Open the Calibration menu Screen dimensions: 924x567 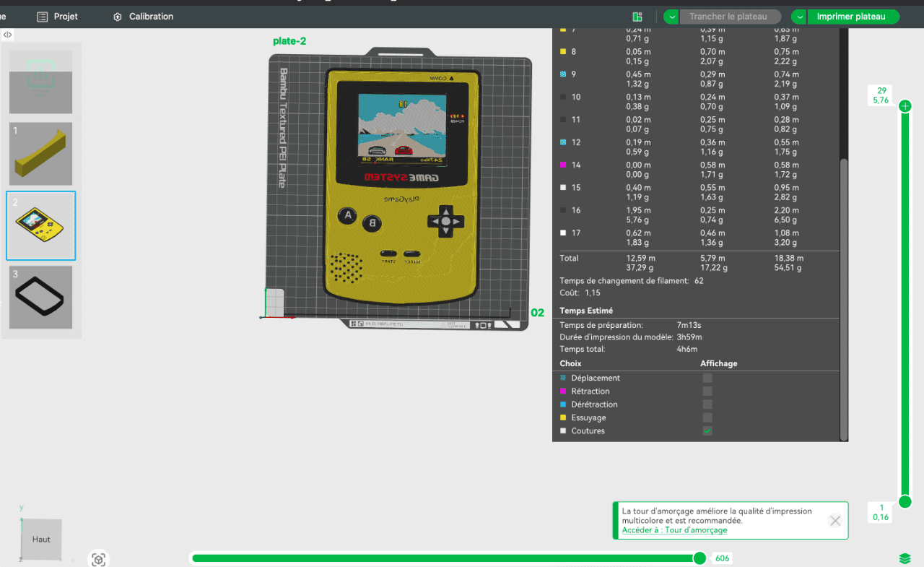coord(151,17)
